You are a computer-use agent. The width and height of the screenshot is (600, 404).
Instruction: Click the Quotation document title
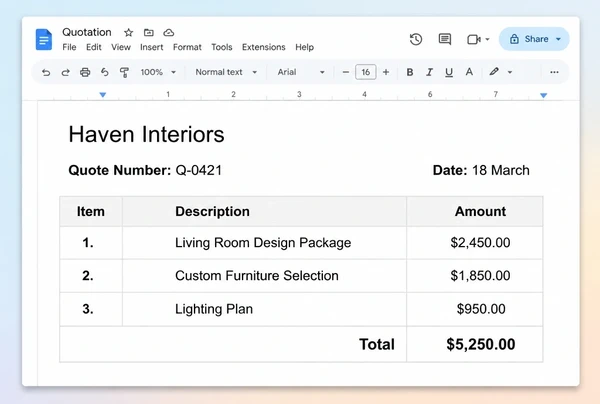[87, 32]
